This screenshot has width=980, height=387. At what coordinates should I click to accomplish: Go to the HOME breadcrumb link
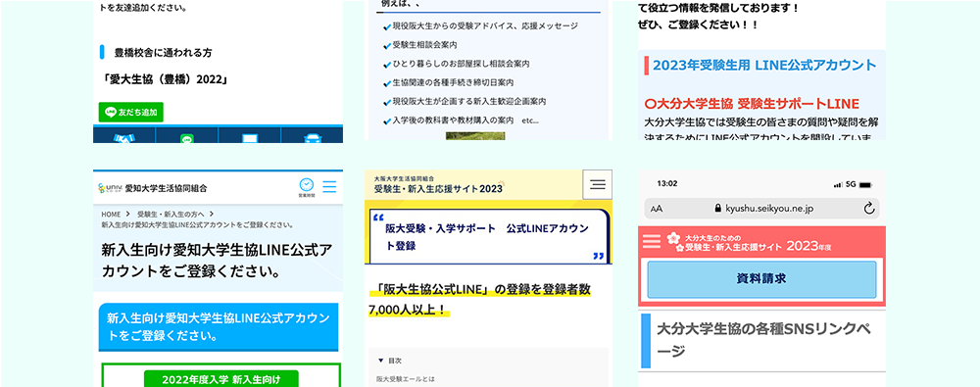(x=111, y=214)
